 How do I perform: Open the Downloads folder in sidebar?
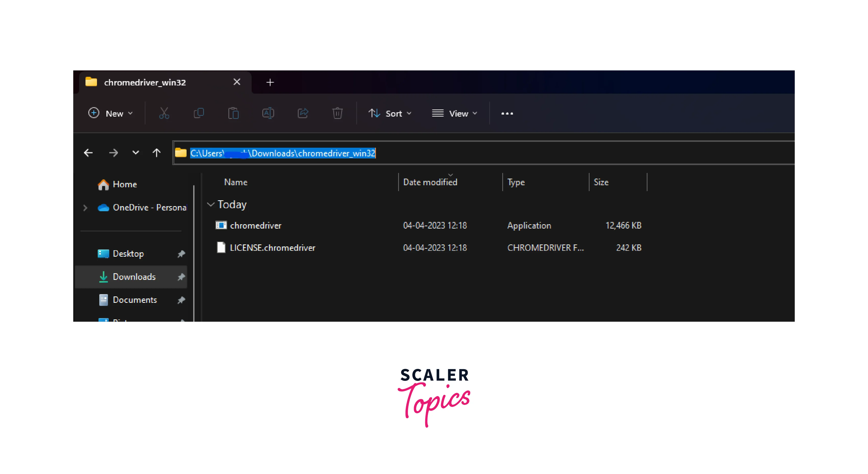tap(134, 276)
